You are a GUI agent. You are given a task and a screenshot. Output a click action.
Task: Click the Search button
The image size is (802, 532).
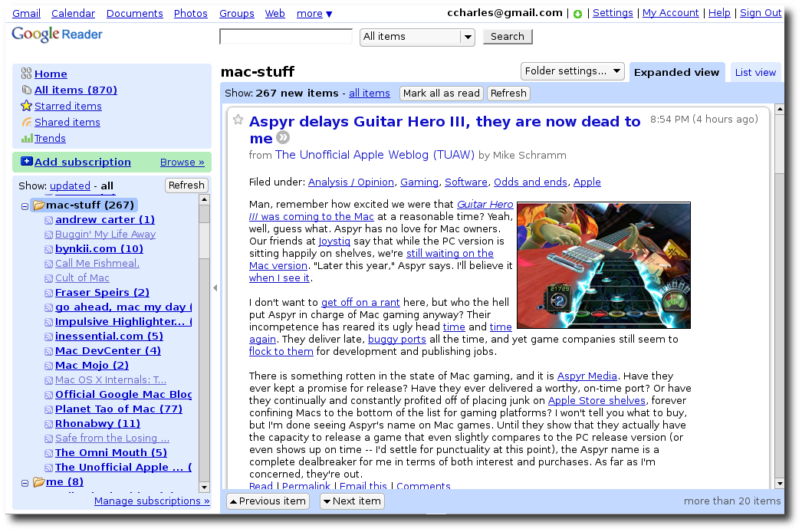pyautogui.click(x=508, y=37)
